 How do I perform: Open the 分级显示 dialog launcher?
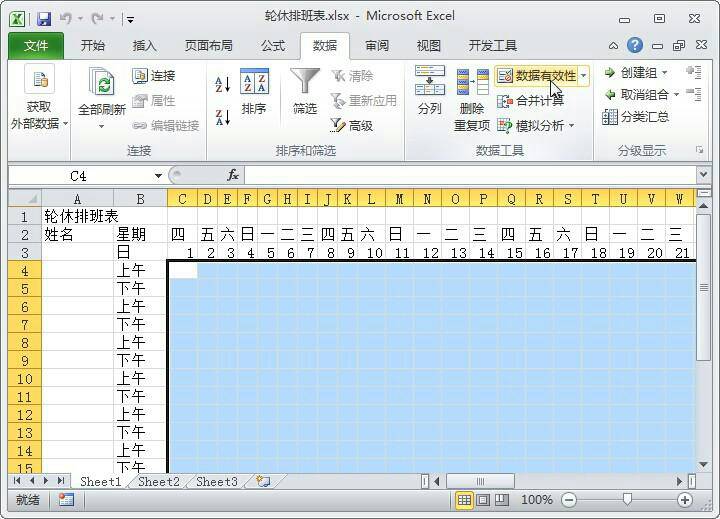coord(699,150)
